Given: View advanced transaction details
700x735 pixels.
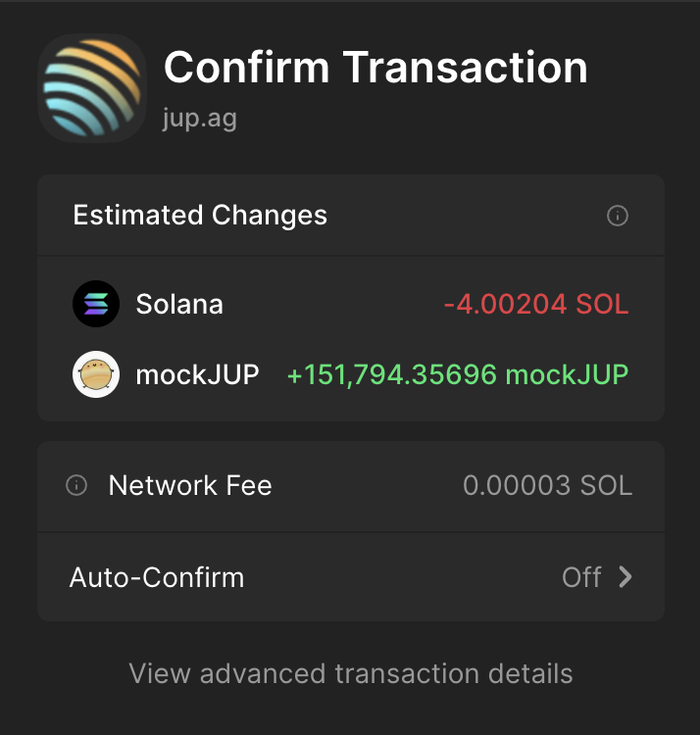Looking at the screenshot, I should [351, 674].
